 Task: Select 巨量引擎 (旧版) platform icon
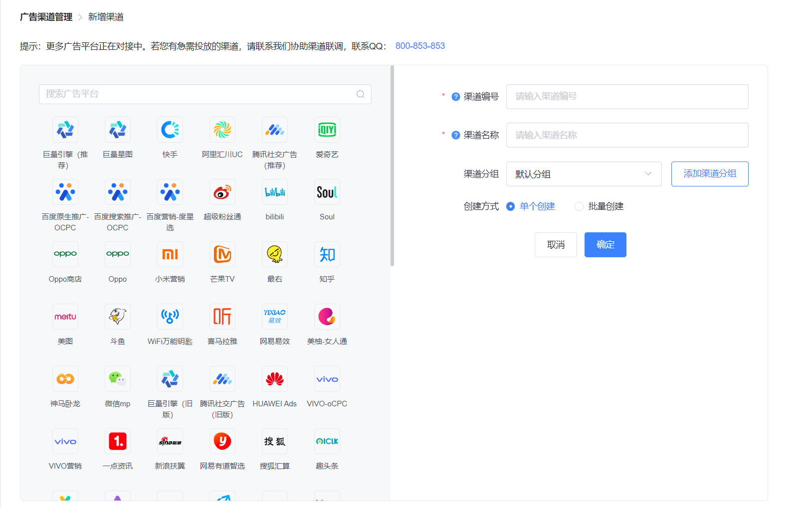[x=170, y=379]
